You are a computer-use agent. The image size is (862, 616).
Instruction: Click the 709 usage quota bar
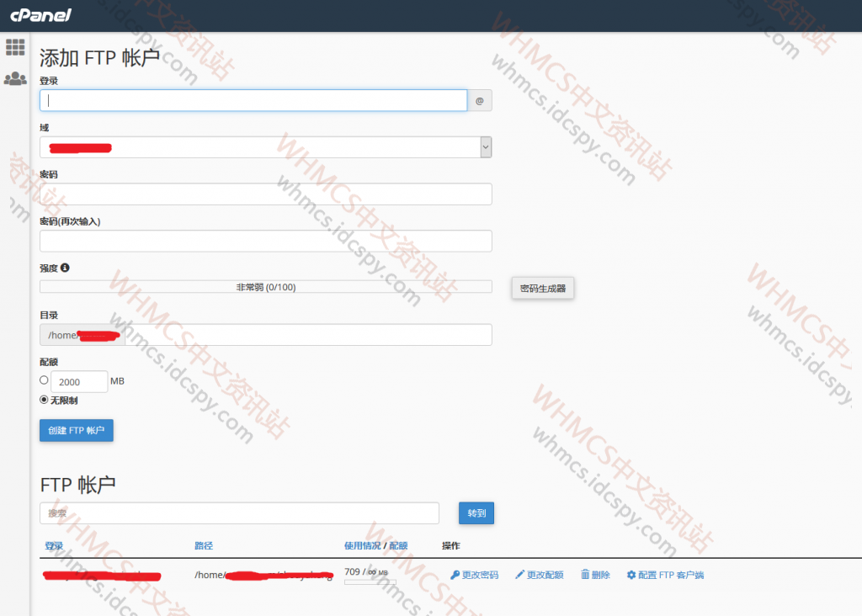[x=370, y=582]
